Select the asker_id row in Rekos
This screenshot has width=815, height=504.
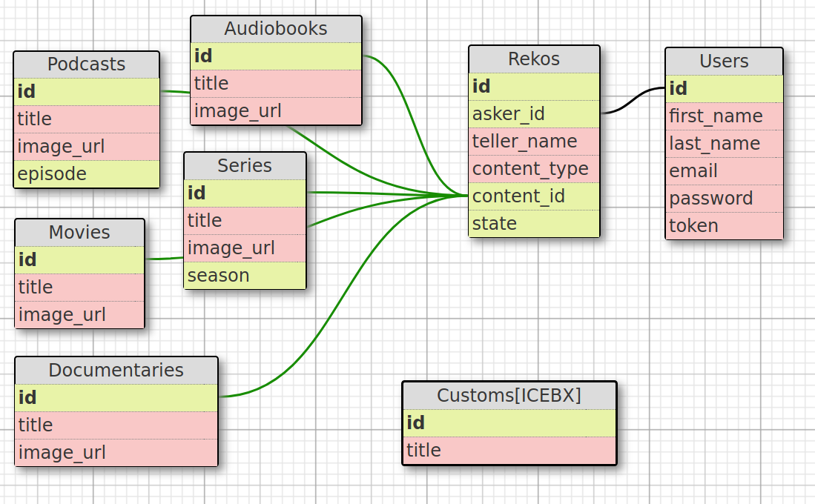535,114
